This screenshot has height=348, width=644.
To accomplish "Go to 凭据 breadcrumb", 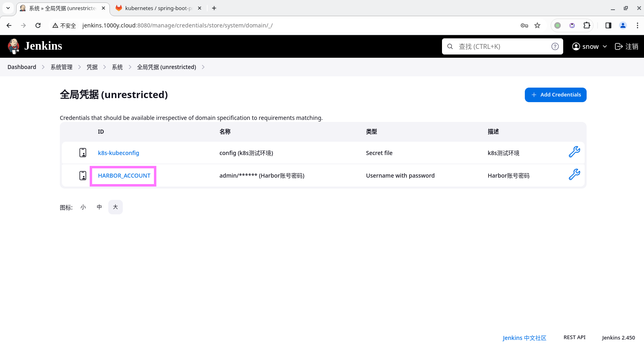I will tap(92, 67).
